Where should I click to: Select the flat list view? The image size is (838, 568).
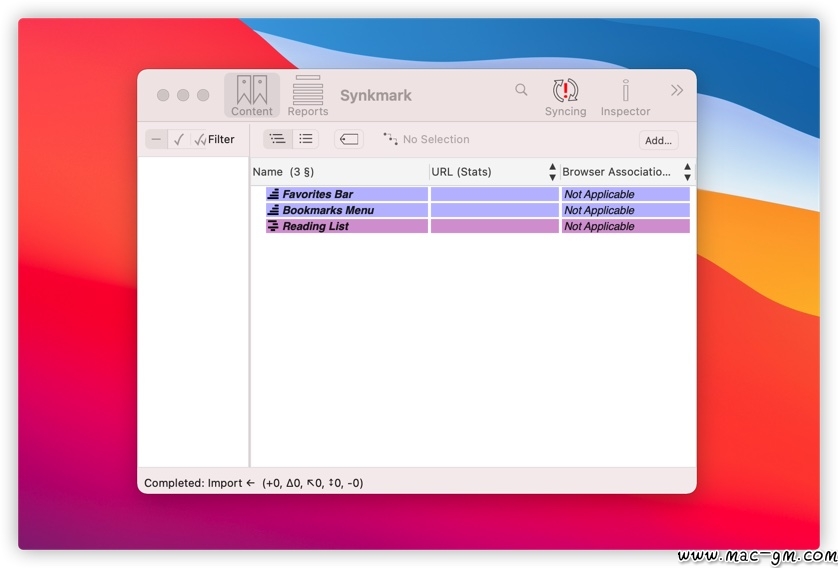pyautogui.click(x=306, y=139)
